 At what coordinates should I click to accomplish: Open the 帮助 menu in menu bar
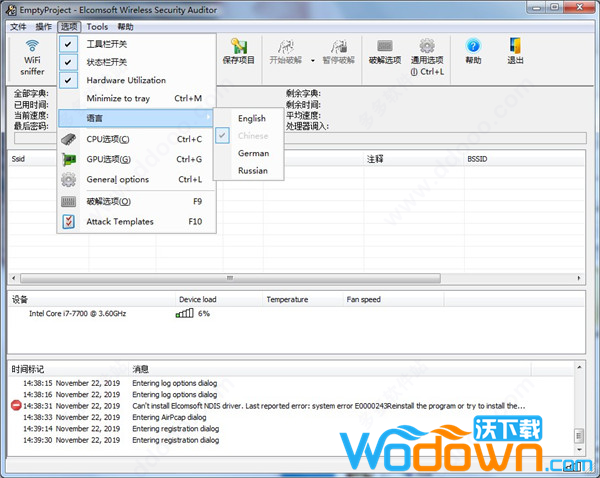click(126, 27)
